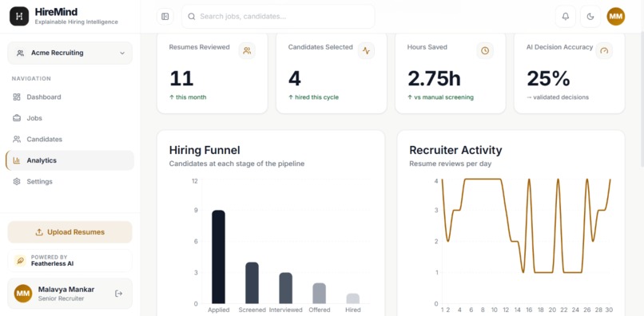This screenshot has width=644, height=316.
Task: Click the Offered bar in funnel
Action: (319, 293)
